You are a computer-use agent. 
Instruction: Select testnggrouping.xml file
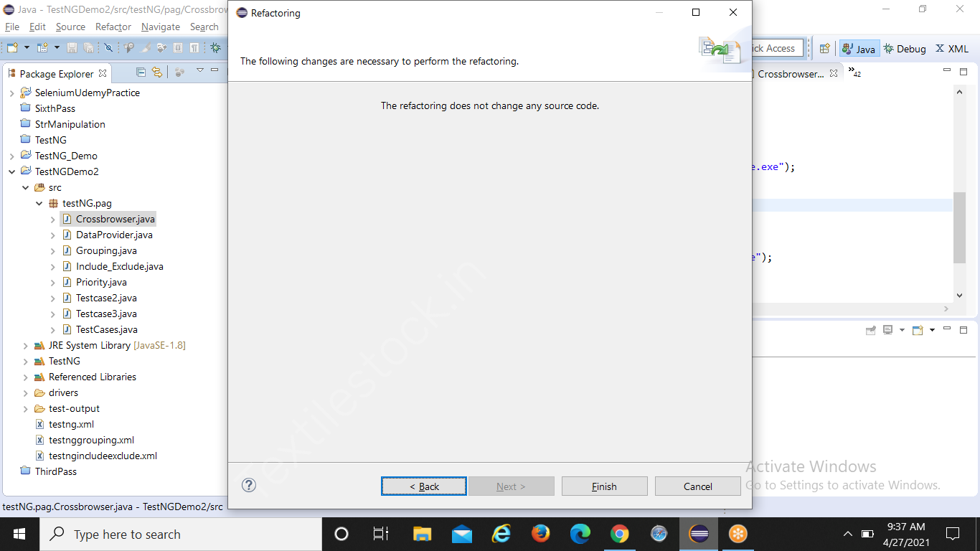tap(85, 441)
